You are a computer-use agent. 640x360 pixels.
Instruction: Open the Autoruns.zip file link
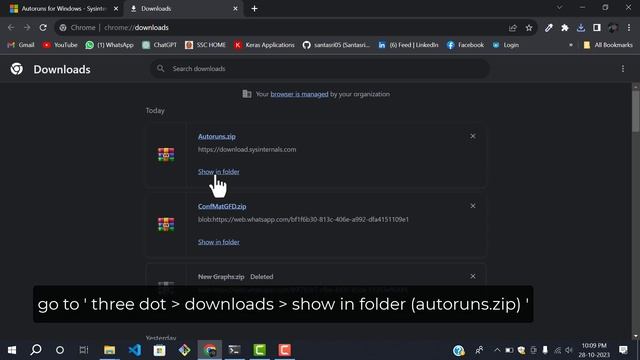point(217,137)
